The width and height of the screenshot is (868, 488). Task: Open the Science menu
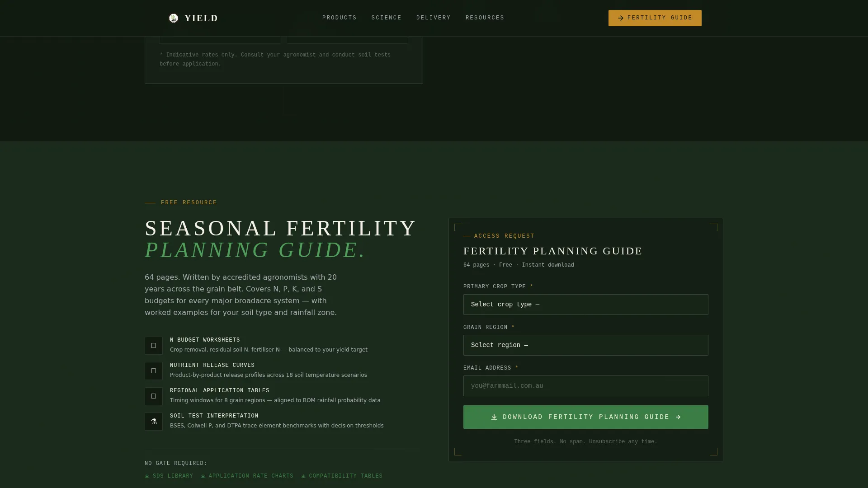(387, 18)
